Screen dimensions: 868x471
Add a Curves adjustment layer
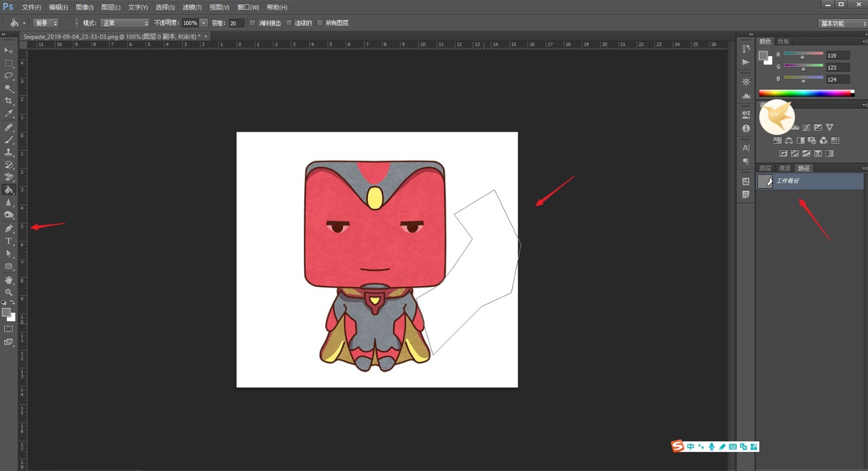pos(807,127)
